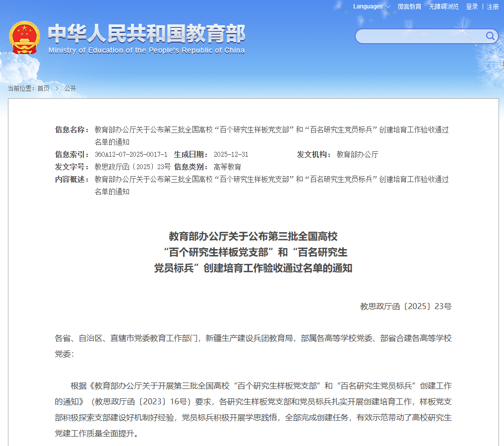Image resolution: width=504 pixels, height=446 pixels.
Task: Open the Languages dropdown menu
Action: click(368, 6)
